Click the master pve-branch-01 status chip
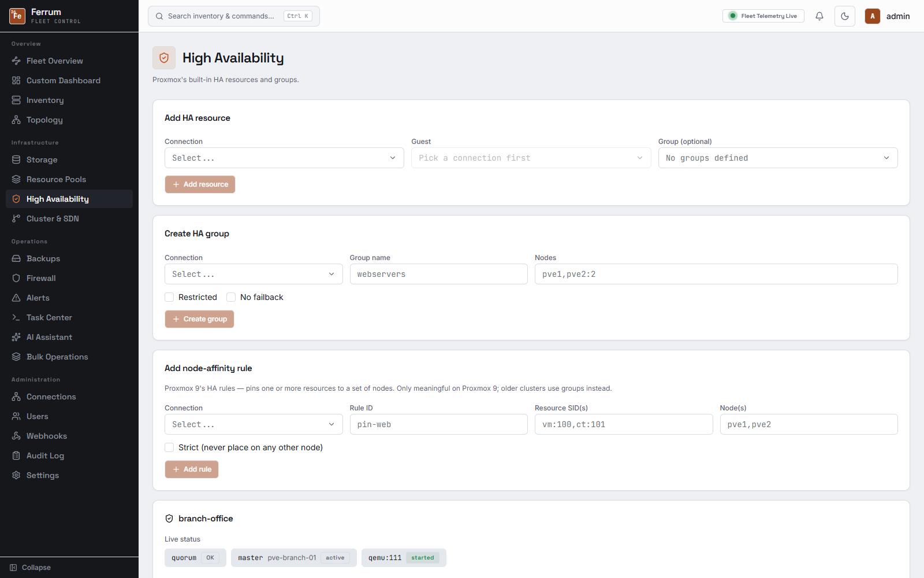This screenshot has height=578, width=924. click(x=294, y=558)
